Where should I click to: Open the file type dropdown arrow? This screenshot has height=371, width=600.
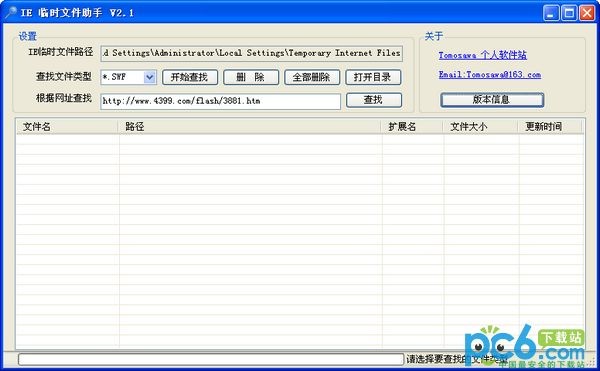[150, 77]
